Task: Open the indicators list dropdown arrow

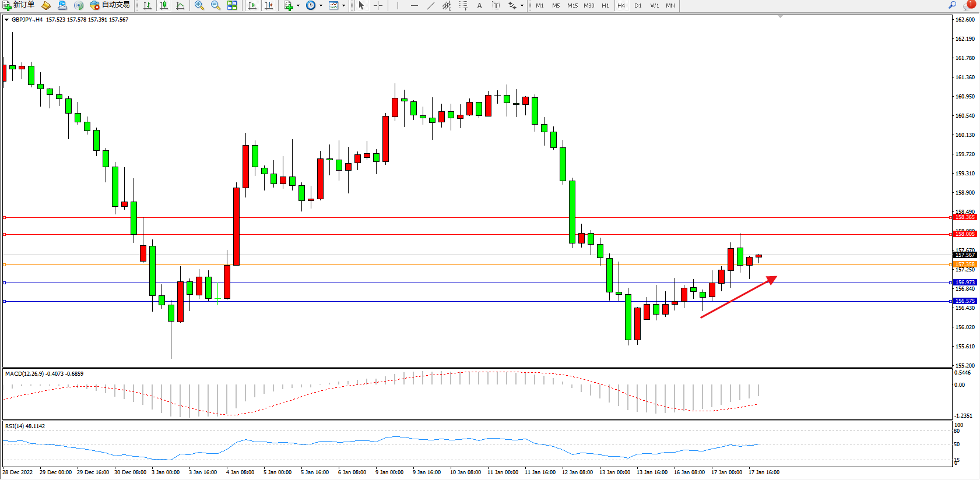Action: tap(298, 5)
